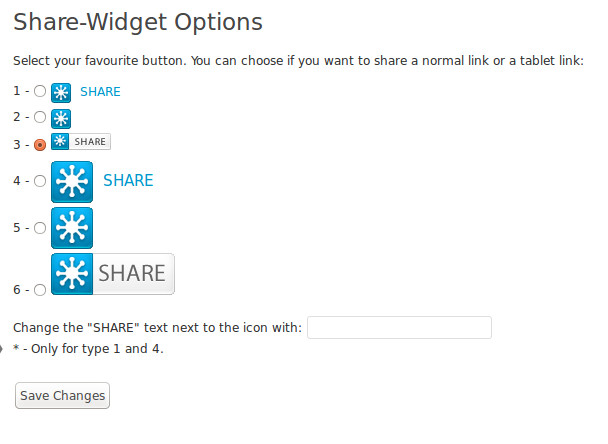Image resolution: width=608 pixels, height=444 pixels.
Task: Click the 'Change the SHARE text' label
Action: tap(157, 328)
